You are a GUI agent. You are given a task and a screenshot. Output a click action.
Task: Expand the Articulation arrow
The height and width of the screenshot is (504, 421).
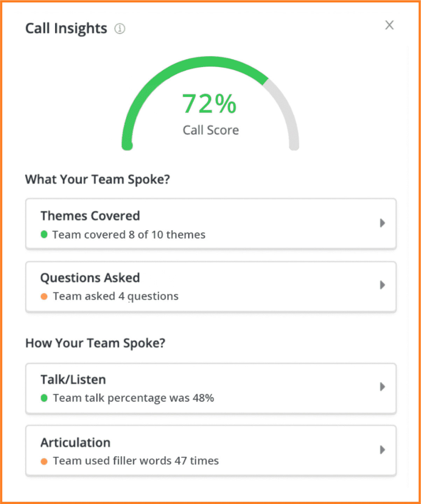[x=382, y=449]
